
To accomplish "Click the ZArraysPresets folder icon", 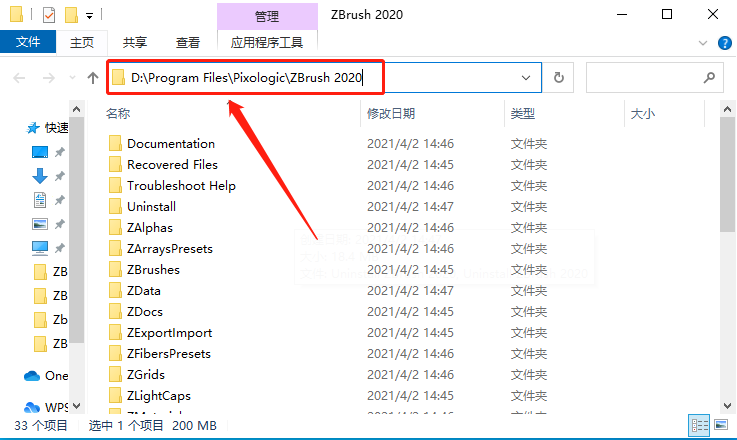I will tap(115, 249).
